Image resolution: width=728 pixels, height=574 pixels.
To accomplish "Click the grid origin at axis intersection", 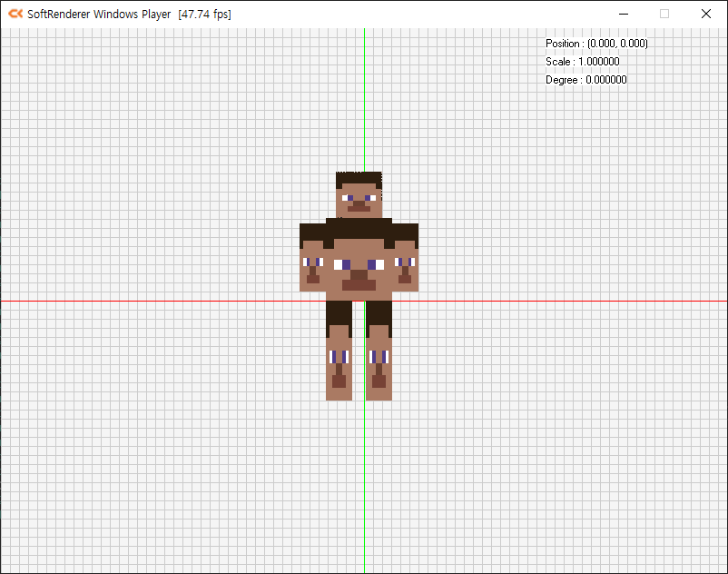I will (364, 301).
